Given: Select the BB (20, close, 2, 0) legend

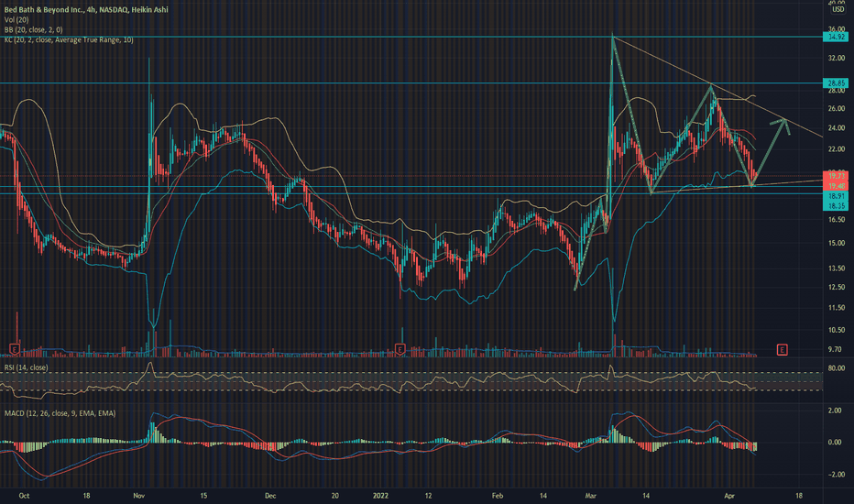Looking at the screenshot, I should pos(33,30).
